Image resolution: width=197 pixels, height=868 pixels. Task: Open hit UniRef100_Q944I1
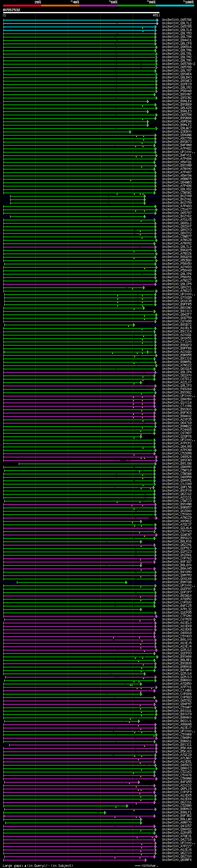coord(177,40)
